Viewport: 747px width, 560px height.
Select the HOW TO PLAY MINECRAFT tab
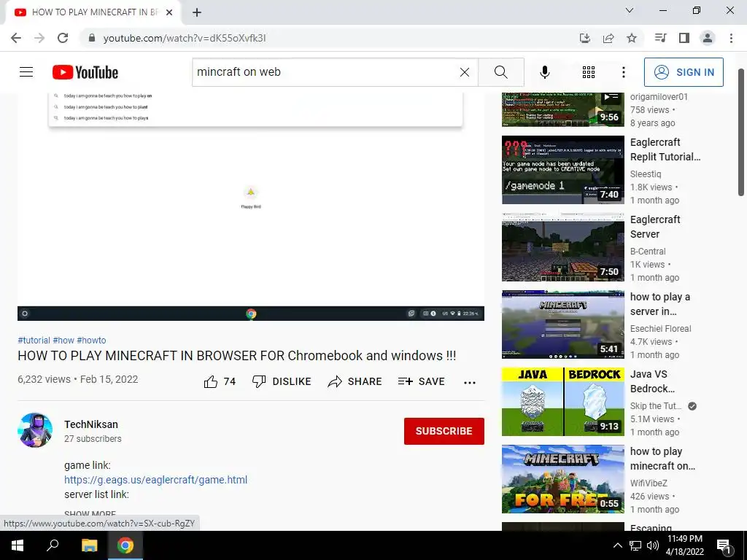click(x=93, y=12)
